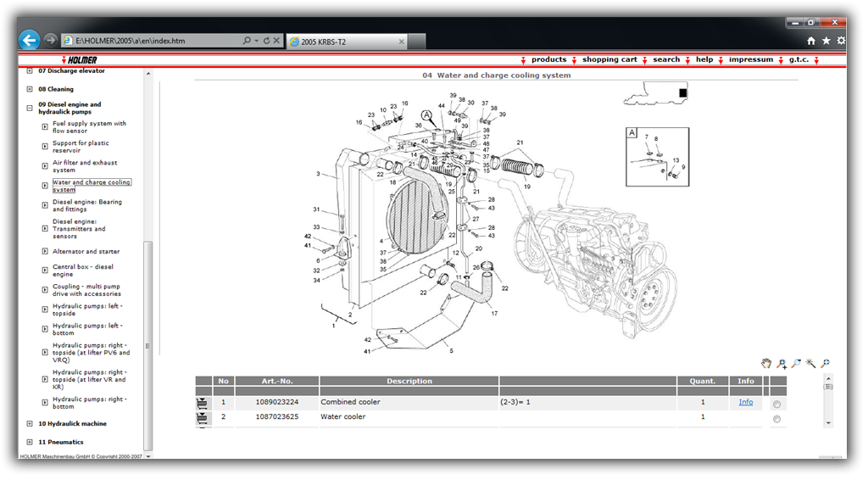
Task: Expand 07 Discharge elevator node
Action: [30, 71]
